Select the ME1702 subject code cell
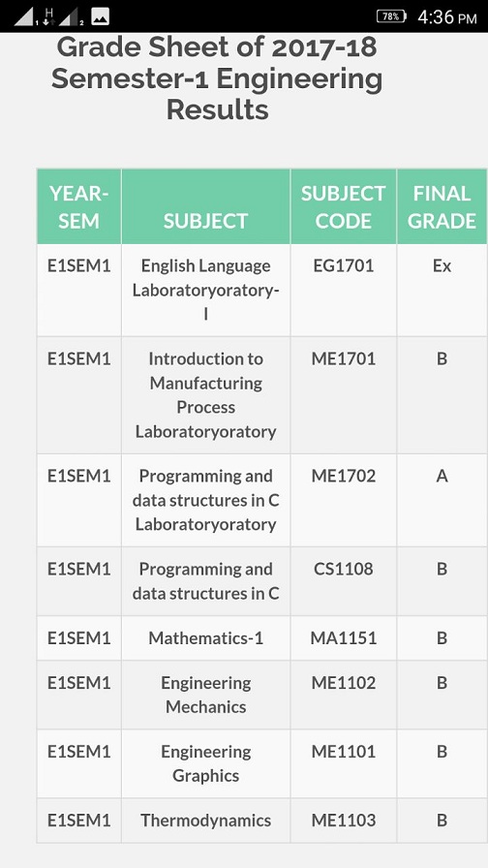Screen dimensions: 488x868 [x=343, y=501]
